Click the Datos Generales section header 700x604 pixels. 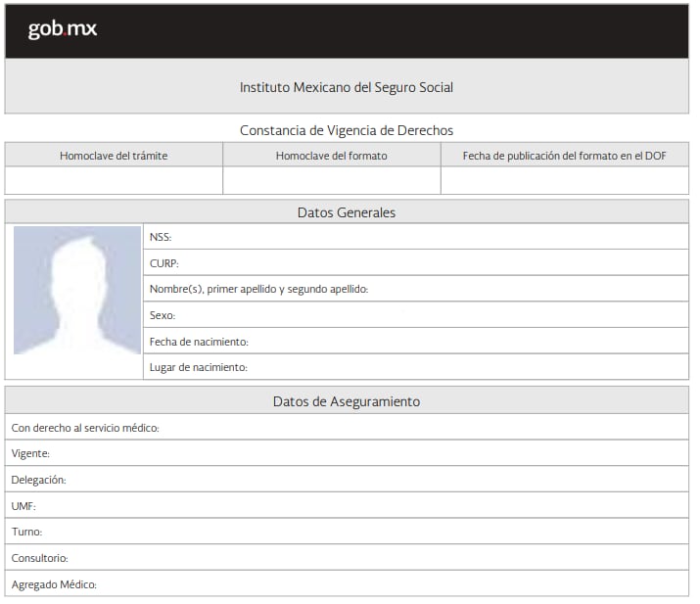347,212
